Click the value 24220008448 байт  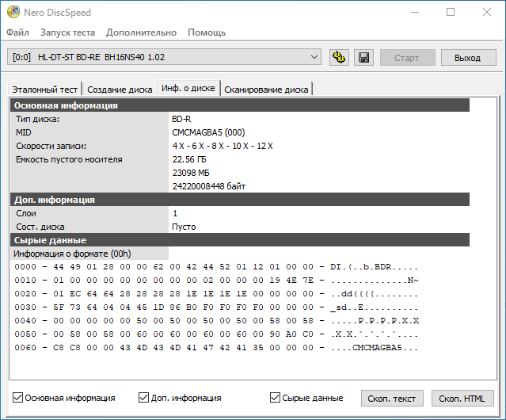tap(209, 186)
